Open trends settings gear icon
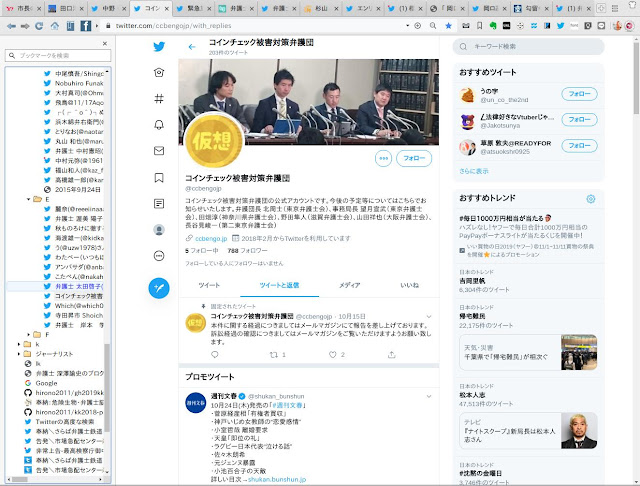This screenshot has height=486, width=640. coord(591,199)
